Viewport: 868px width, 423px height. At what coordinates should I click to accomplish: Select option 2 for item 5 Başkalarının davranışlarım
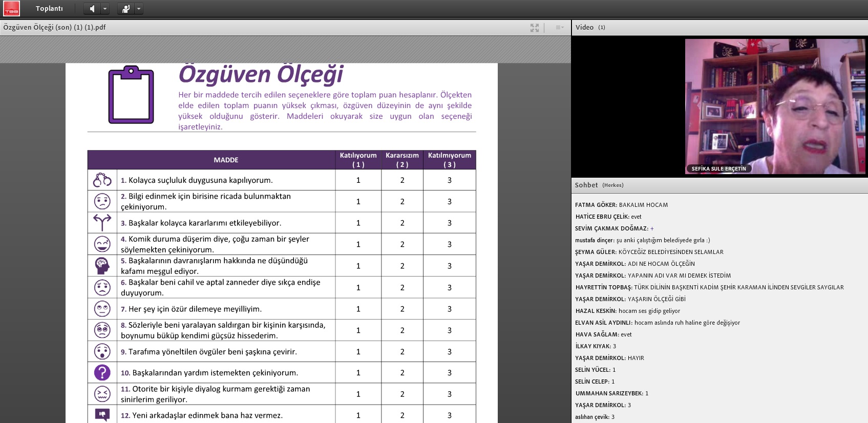coord(403,266)
